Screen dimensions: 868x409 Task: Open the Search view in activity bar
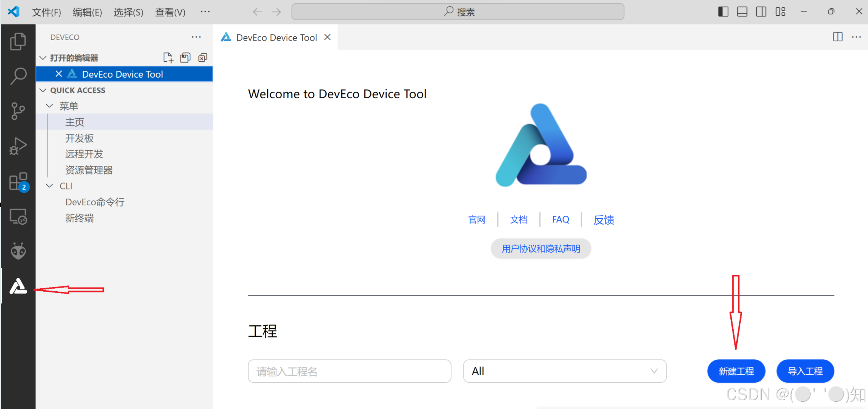pos(18,76)
